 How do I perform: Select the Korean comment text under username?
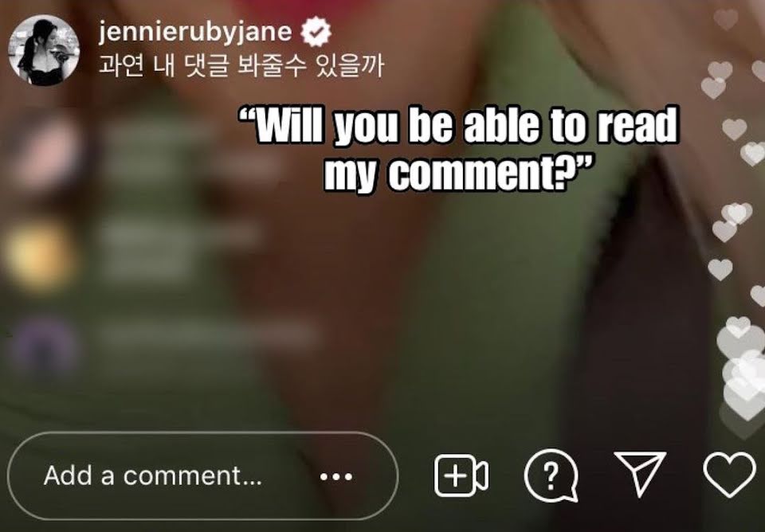(241, 66)
